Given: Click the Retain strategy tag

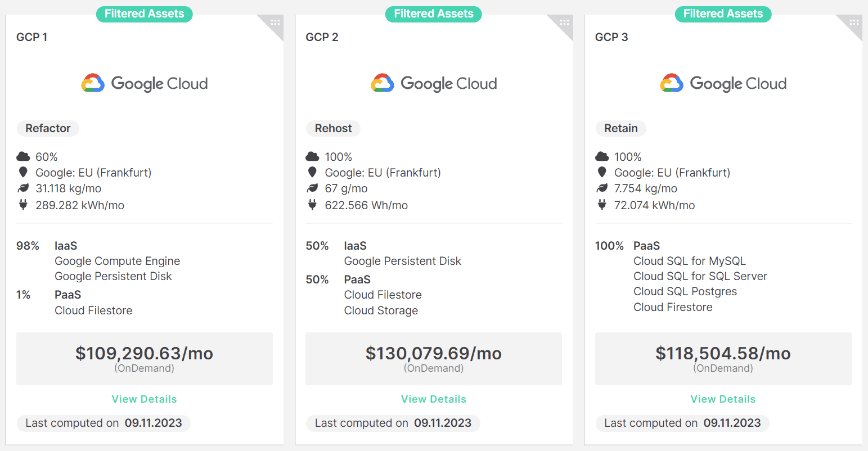Looking at the screenshot, I should tap(620, 128).
